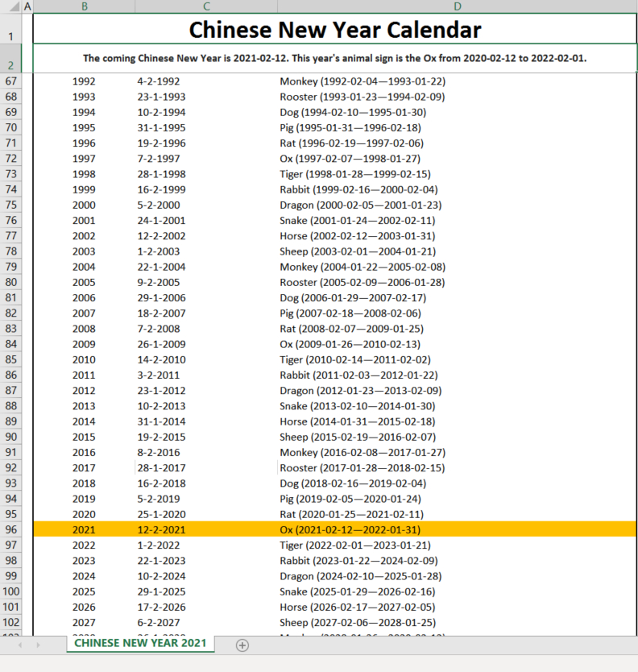This screenshot has width=638, height=672.
Task: Select cell Rooster (1993-01-23—1994-02-09)
Action: (x=458, y=97)
